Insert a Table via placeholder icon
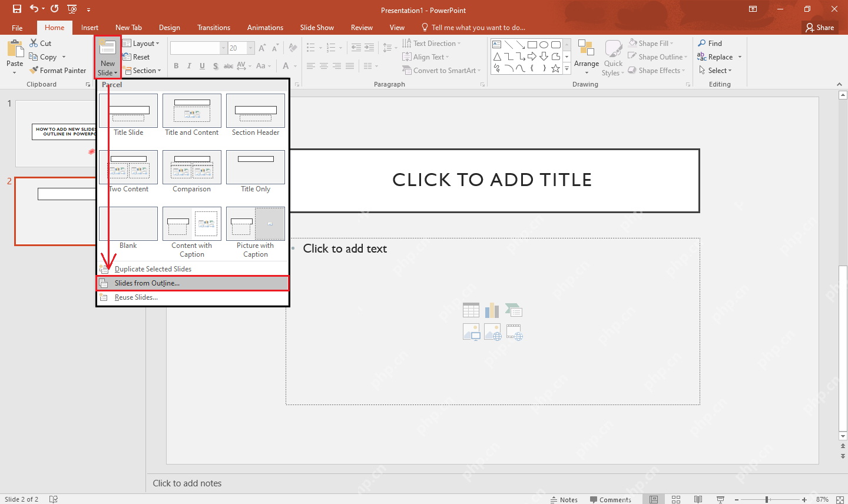Screen dimensions: 848x504 point(471,310)
